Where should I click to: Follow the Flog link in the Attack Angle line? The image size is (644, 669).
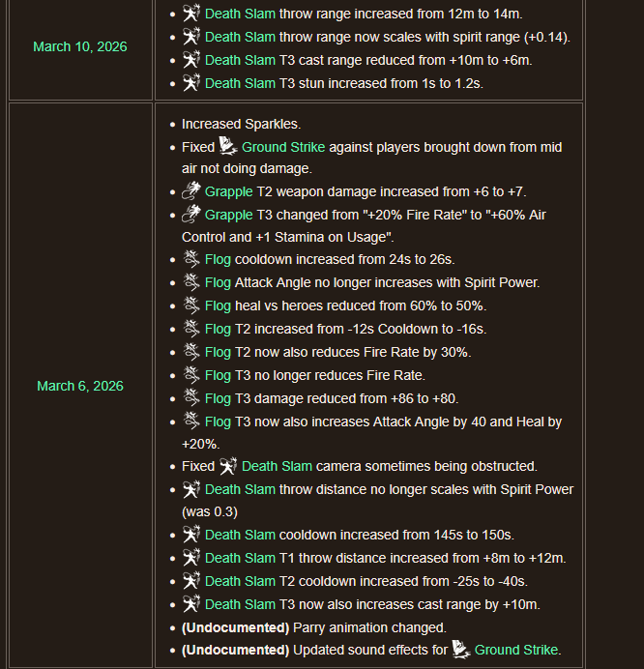tap(218, 282)
